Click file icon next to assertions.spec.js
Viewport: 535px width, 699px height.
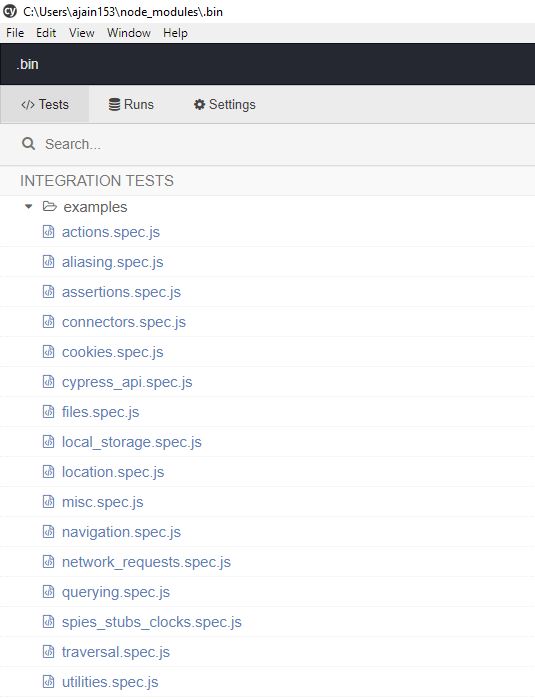tap(49, 291)
